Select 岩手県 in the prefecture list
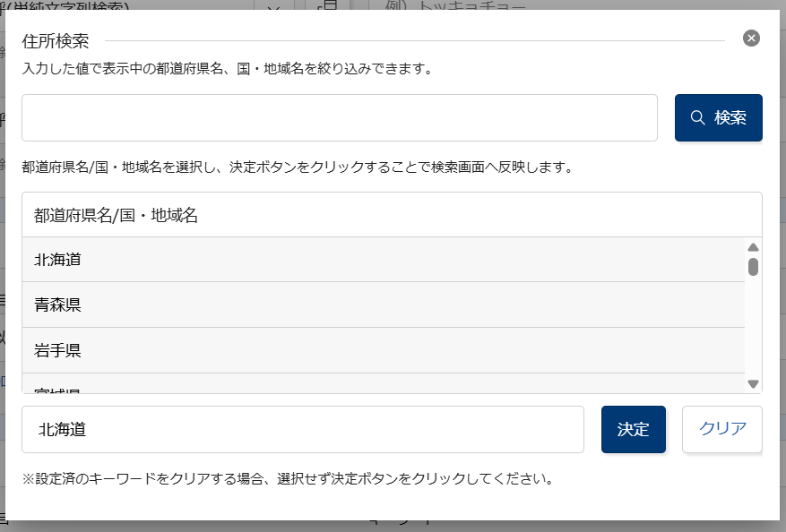 [384, 350]
